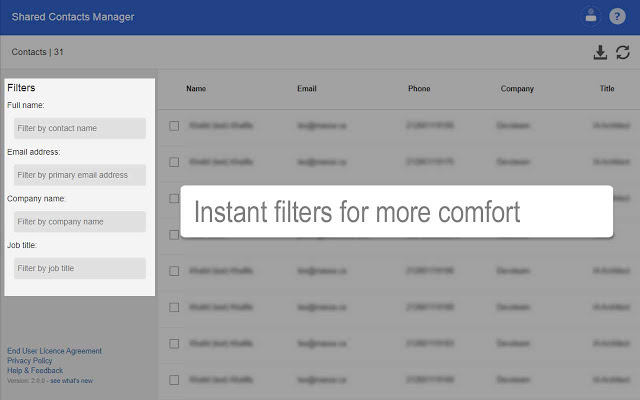
Task: Sort by the Name column header
Action: [196, 89]
